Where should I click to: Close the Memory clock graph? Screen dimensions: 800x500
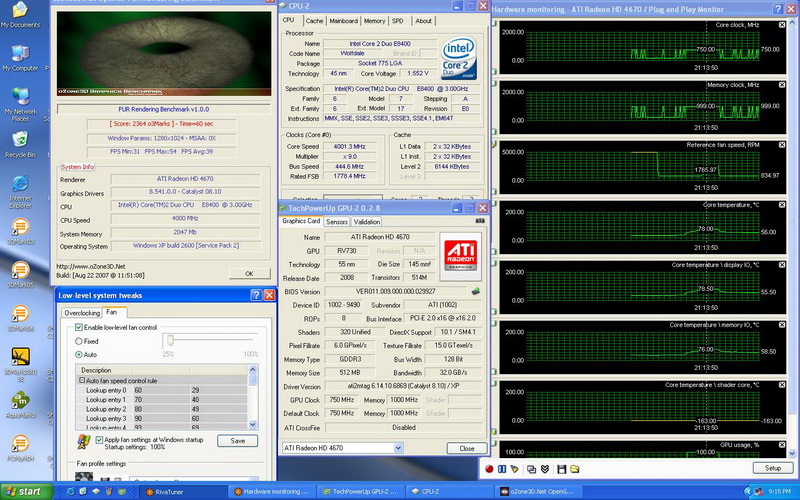[x=782, y=85]
